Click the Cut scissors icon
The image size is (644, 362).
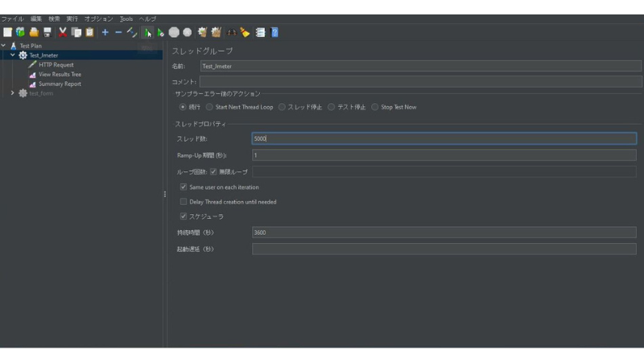click(x=62, y=32)
